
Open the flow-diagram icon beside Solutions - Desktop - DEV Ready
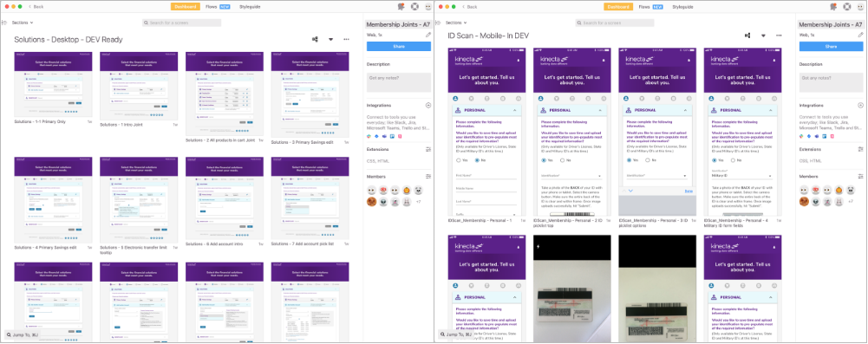315,39
